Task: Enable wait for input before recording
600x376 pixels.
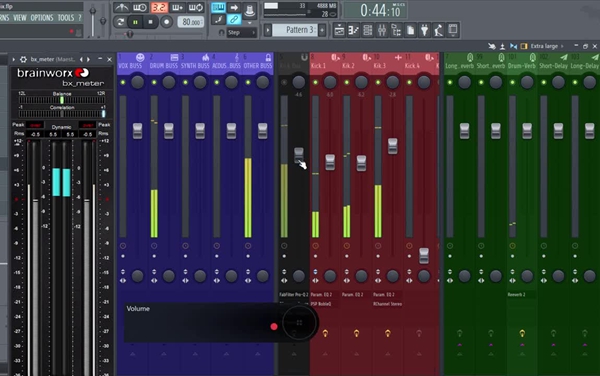Action: 140,7
